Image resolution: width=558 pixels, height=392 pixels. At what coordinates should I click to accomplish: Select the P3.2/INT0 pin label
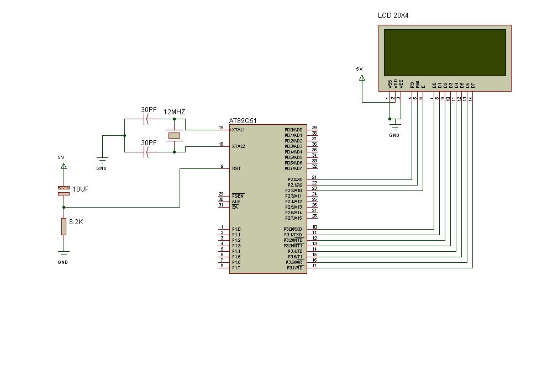point(293,240)
